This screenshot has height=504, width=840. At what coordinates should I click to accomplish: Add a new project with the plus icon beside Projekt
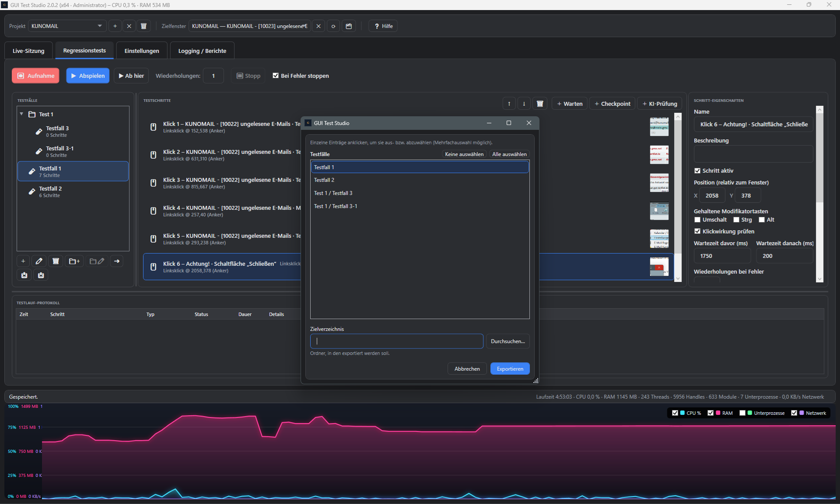tap(115, 26)
